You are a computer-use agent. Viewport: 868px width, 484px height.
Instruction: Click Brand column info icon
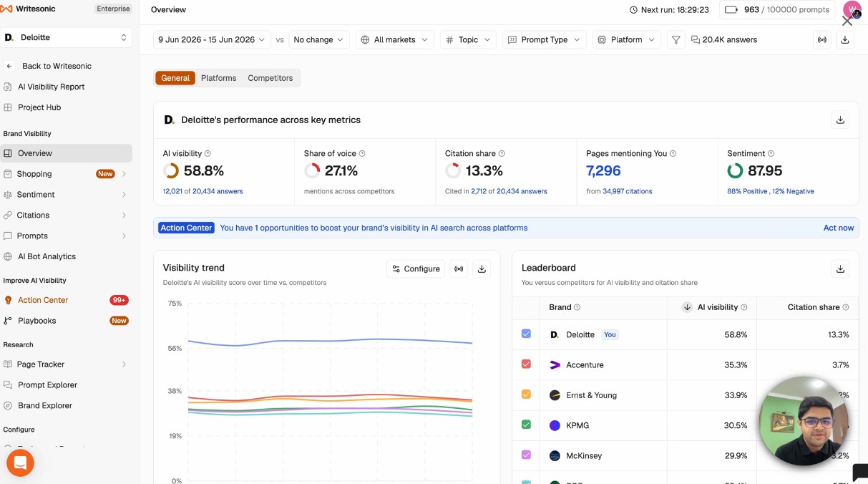click(577, 308)
